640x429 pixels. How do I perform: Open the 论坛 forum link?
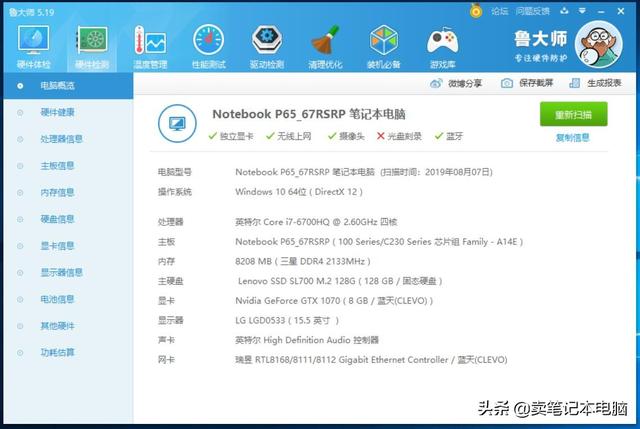499,11
